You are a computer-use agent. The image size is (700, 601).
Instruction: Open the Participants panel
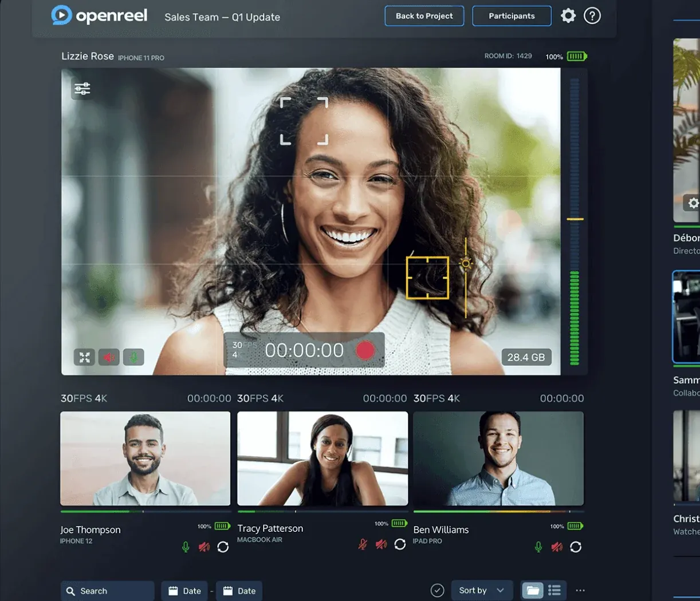tap(512, 16)
